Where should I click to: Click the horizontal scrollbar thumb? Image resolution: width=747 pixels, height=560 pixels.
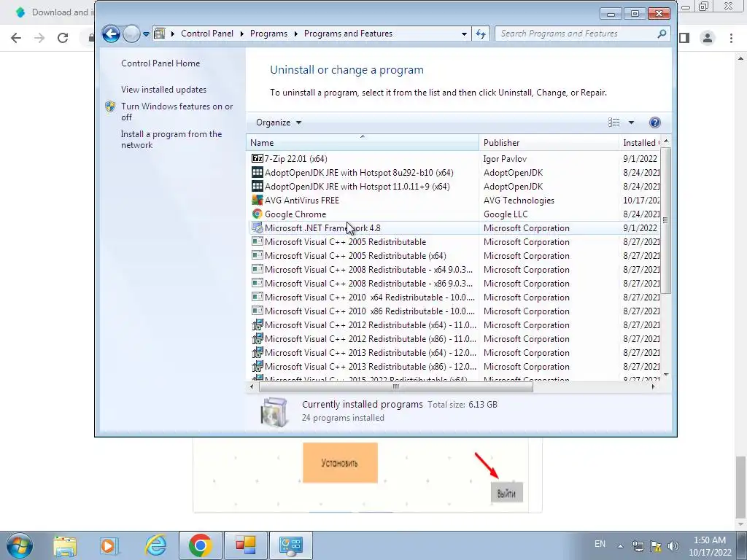[x=395, y=386]
